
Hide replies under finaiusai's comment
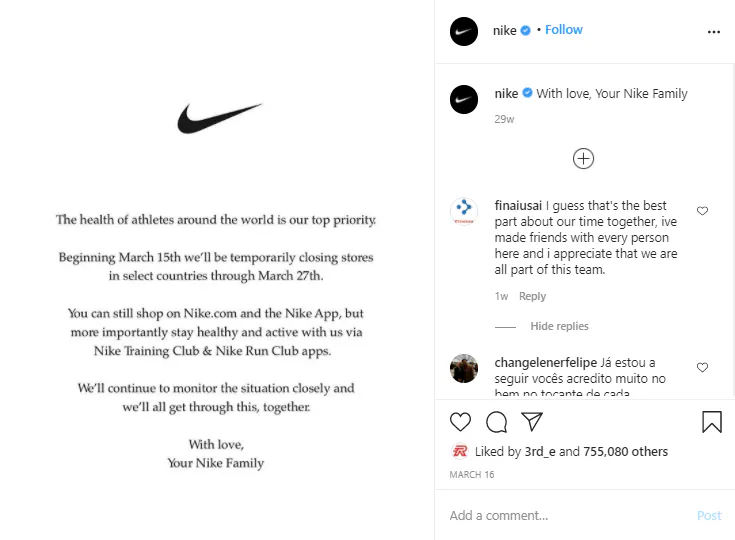click(559, 326)
